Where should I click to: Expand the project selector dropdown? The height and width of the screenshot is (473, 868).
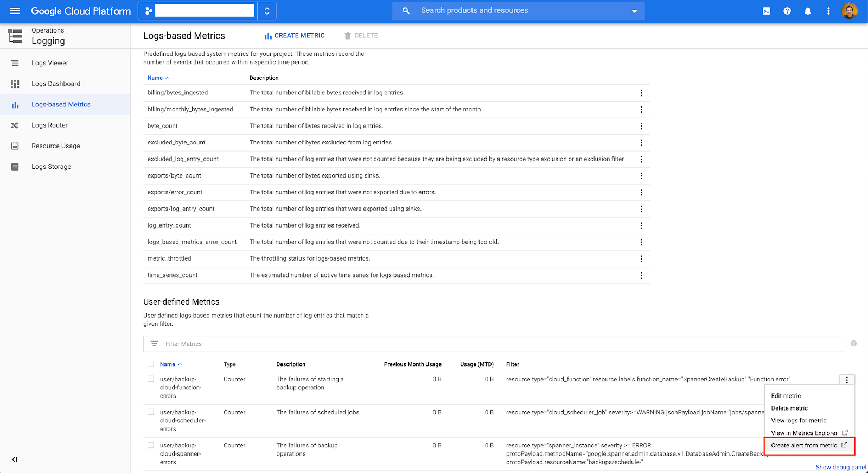(x=267, y=11)
